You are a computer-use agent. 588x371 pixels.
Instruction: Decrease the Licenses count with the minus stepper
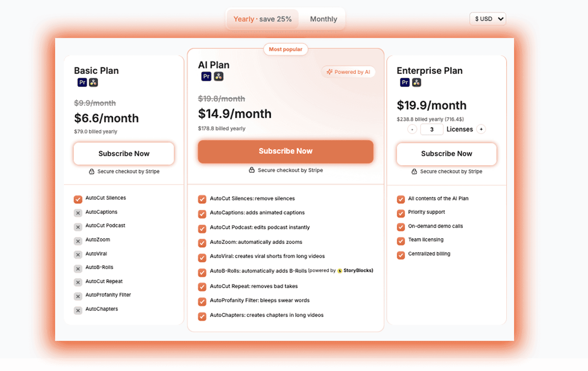(412, 129)
